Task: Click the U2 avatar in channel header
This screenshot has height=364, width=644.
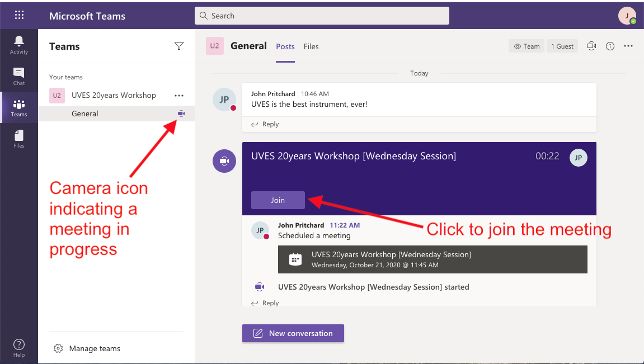Action: (x=215, y=46)
